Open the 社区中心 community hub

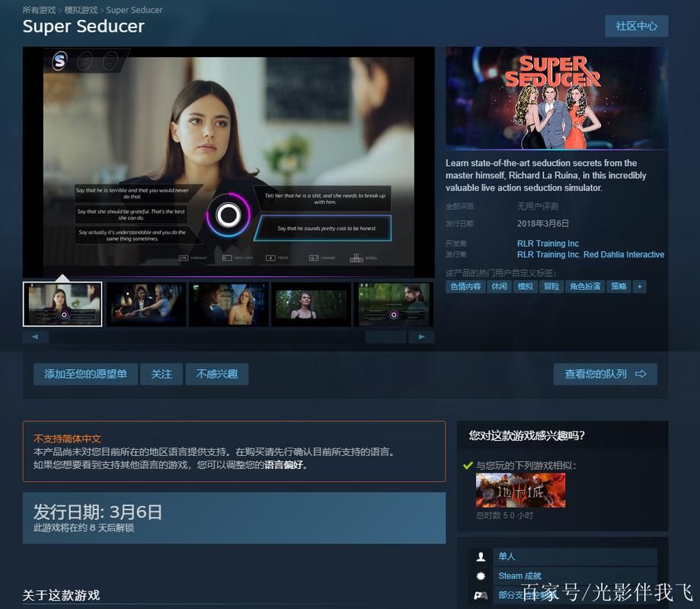[x=636, y=26]
